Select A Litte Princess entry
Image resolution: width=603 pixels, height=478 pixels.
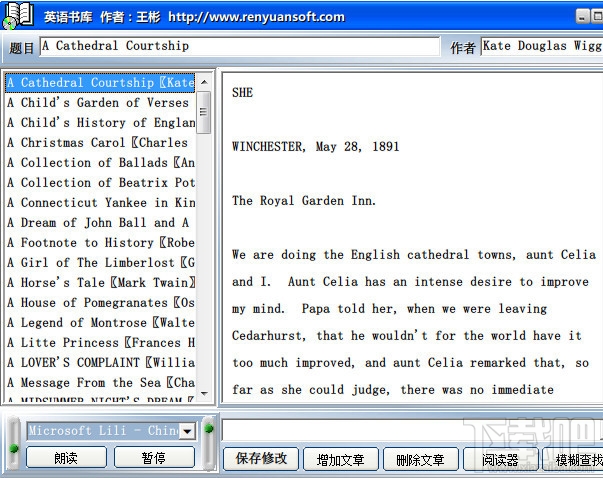[100, 343]
